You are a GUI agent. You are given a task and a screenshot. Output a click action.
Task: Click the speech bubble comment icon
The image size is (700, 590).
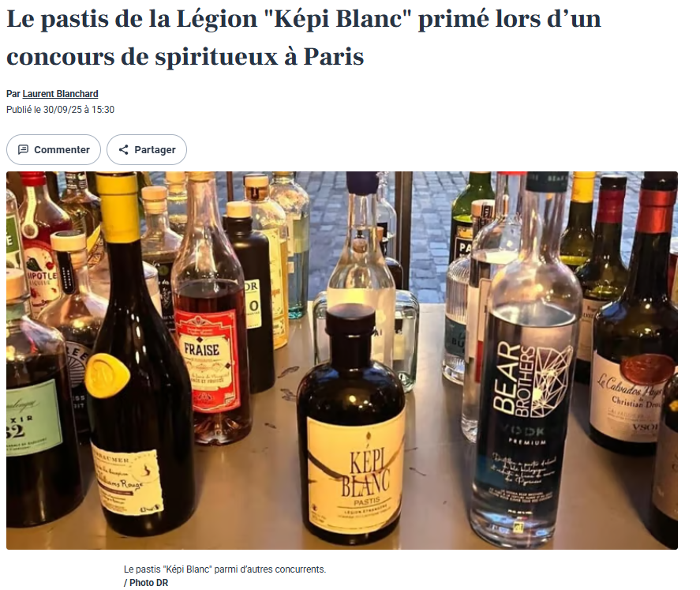(23, 149)
